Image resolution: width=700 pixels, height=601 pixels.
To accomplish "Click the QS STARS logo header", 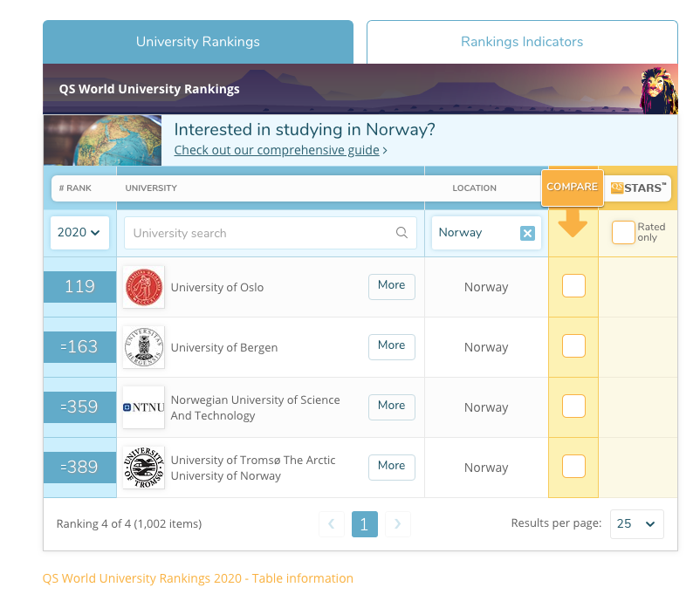I will 638,188.
